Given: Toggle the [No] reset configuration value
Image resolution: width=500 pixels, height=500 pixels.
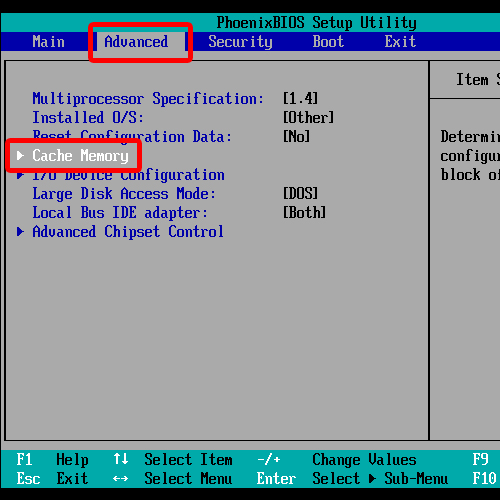Looking at the screenshot, I should [296, 137].
